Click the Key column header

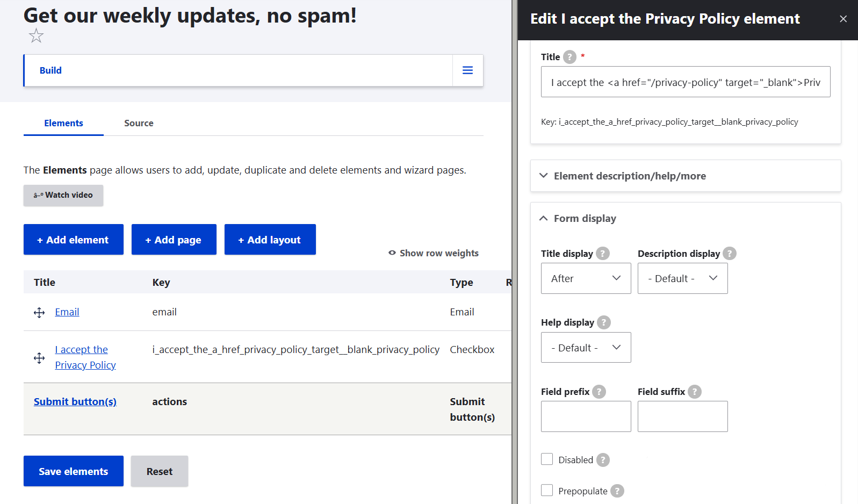(x=161, y=283)
